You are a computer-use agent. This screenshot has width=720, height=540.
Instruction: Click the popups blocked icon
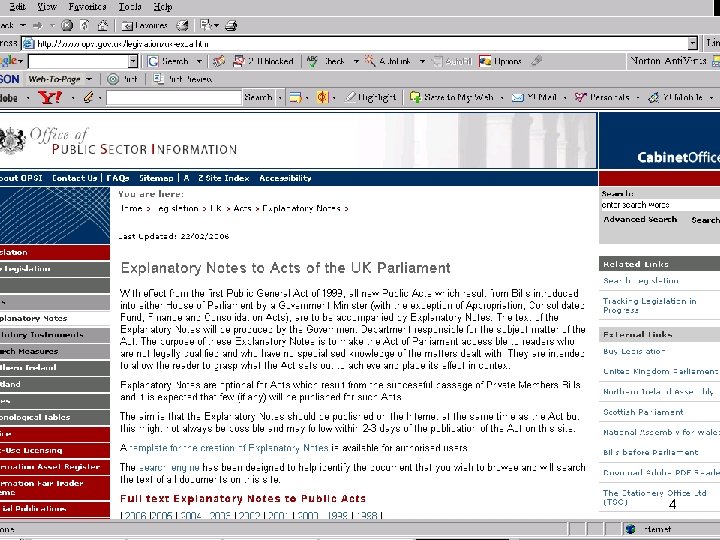238,61
